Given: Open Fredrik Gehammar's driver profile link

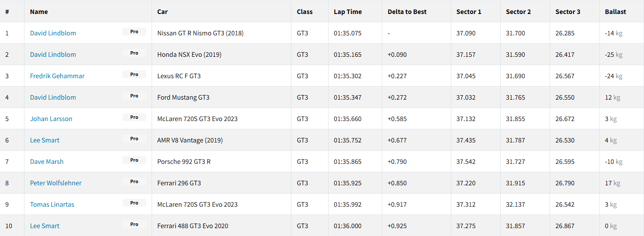Looking at the screenshot, I should [x=57, y=76].
